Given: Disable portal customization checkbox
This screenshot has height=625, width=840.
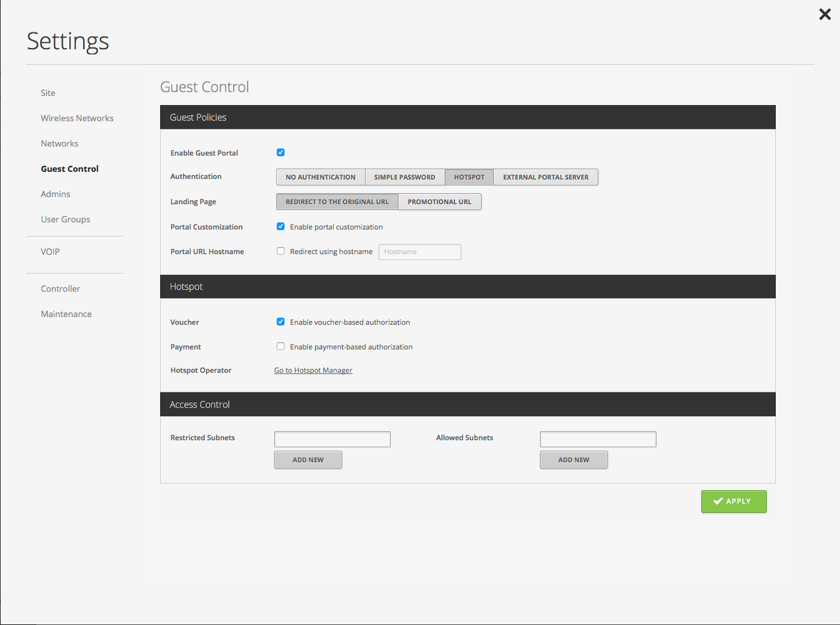Looking at the screenshot, I should pos(281,226).
